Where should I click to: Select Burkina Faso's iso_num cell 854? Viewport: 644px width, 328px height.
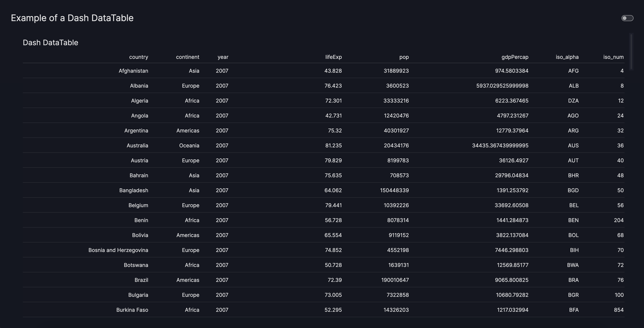pyautogui.click(x=619, y=310)
